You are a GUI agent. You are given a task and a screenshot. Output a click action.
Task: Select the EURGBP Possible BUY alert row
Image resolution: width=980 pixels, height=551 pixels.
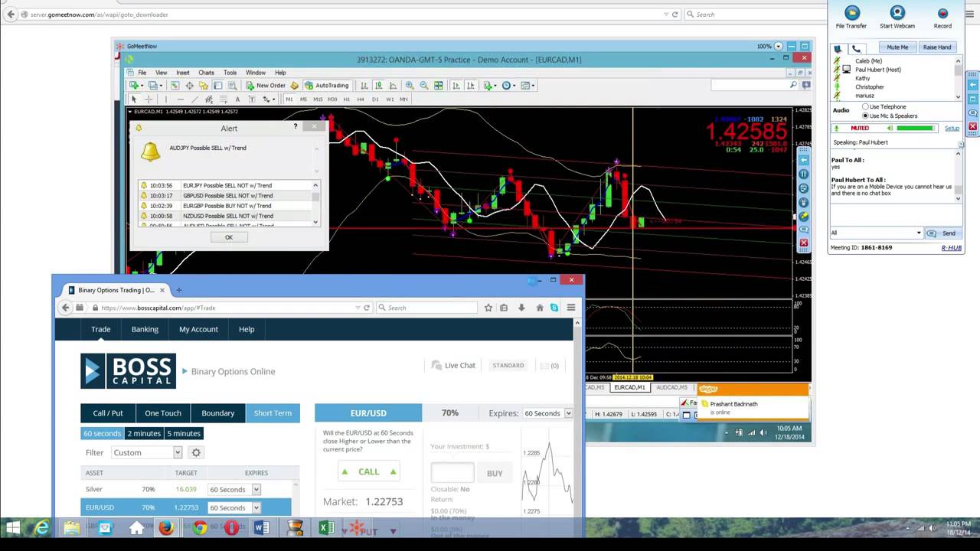224,206
